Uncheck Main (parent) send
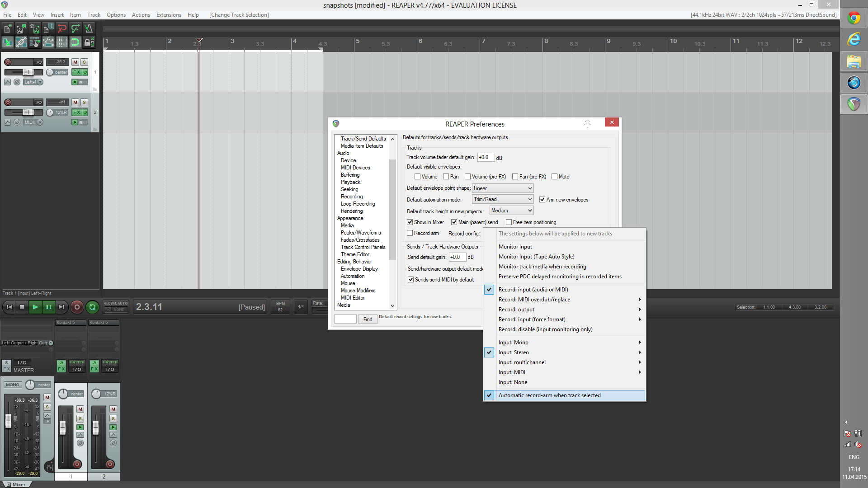This screenshot has height=488, width=868. pos(454,222)
